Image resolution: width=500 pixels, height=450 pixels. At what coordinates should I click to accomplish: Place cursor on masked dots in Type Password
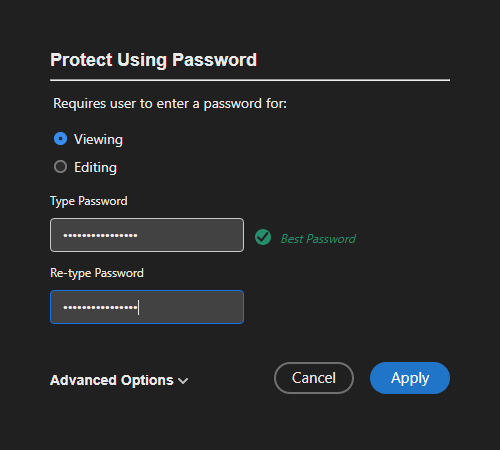(100, 235)
